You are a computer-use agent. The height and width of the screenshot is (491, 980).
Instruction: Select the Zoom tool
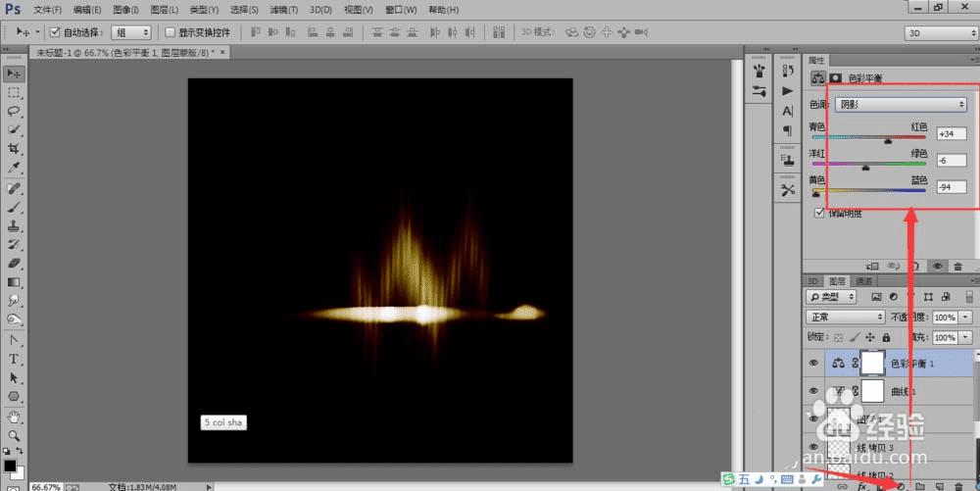point(13,435)
